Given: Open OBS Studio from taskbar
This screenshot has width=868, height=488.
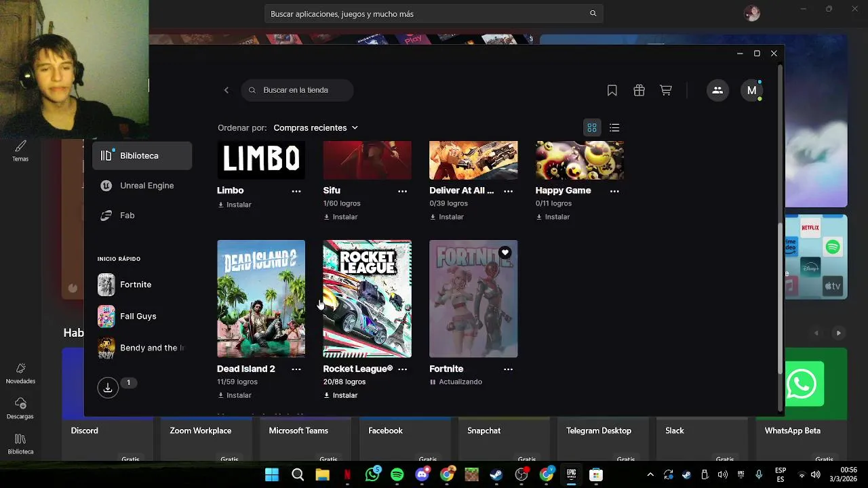Looking at the screenshot, I should [x=521, y=474].
